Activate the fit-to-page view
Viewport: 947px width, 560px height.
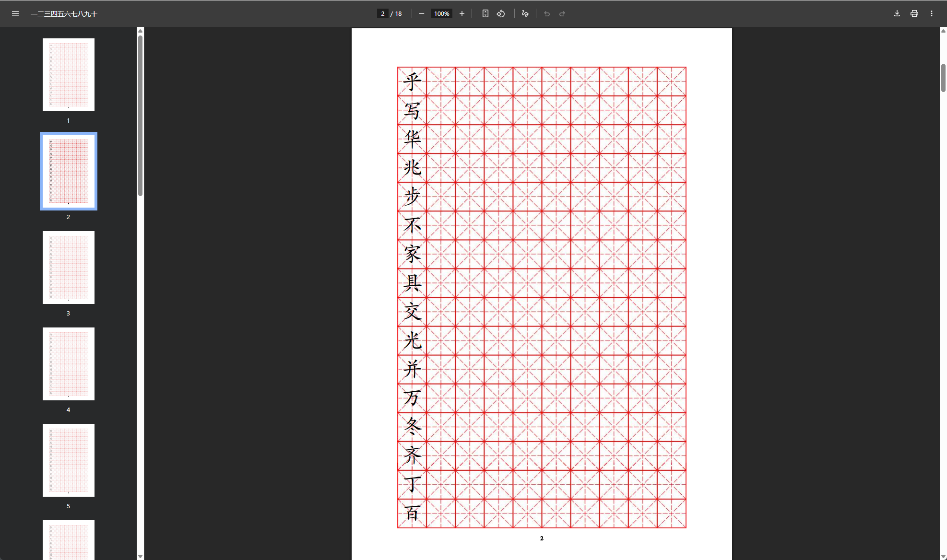coord(485,13)
